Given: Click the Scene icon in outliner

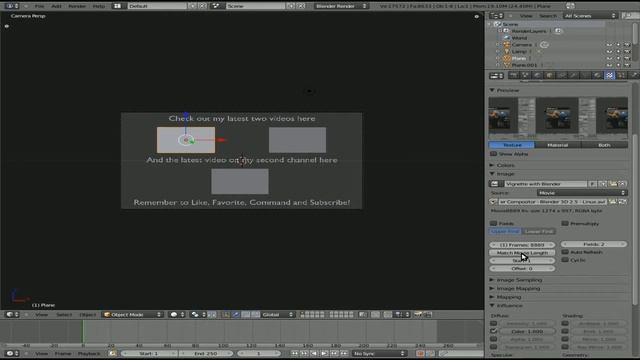Looking at the screenshot, I should point(498,24).
